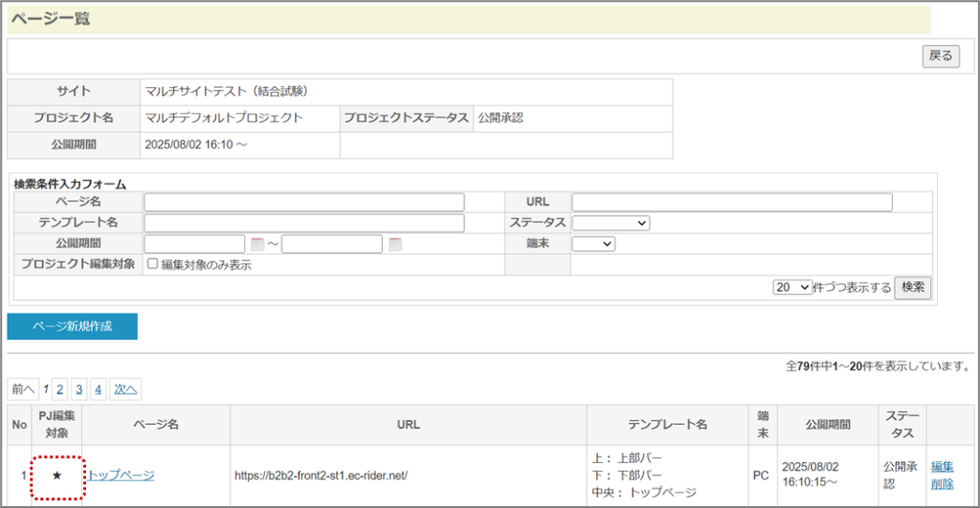Click the 削除 link for row 1
The image size is (980, 508).
pyautogui.click(x=942, y=484)
